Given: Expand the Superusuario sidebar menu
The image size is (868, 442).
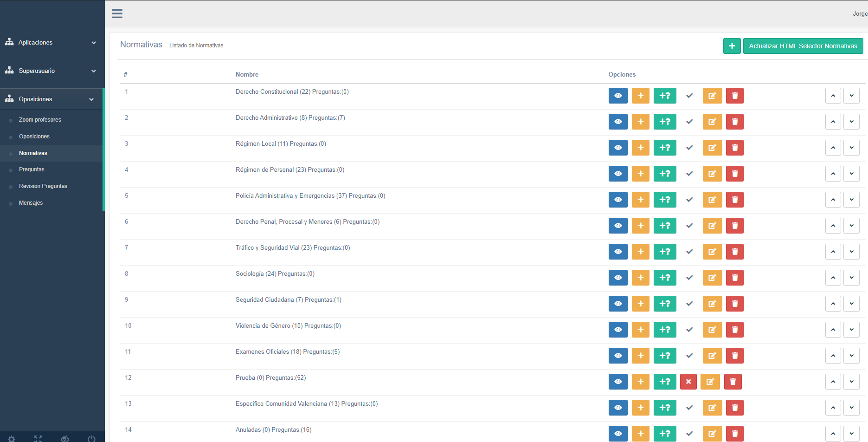Looking at the screenshot, I should click(51, 71).
